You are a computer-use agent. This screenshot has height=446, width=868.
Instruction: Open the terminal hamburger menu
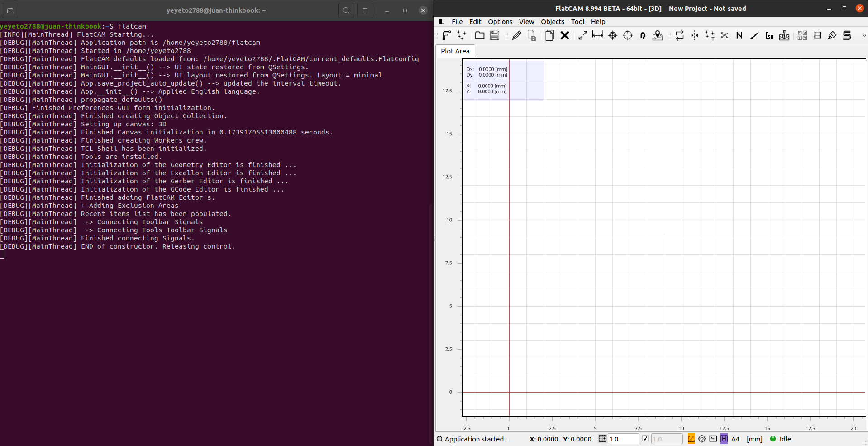365,10
